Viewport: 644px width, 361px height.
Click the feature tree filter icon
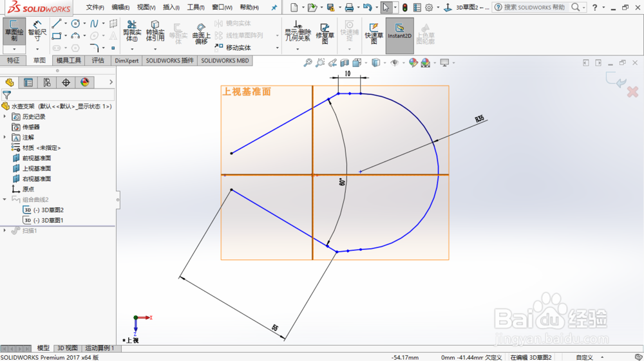(x=6, y=95)
